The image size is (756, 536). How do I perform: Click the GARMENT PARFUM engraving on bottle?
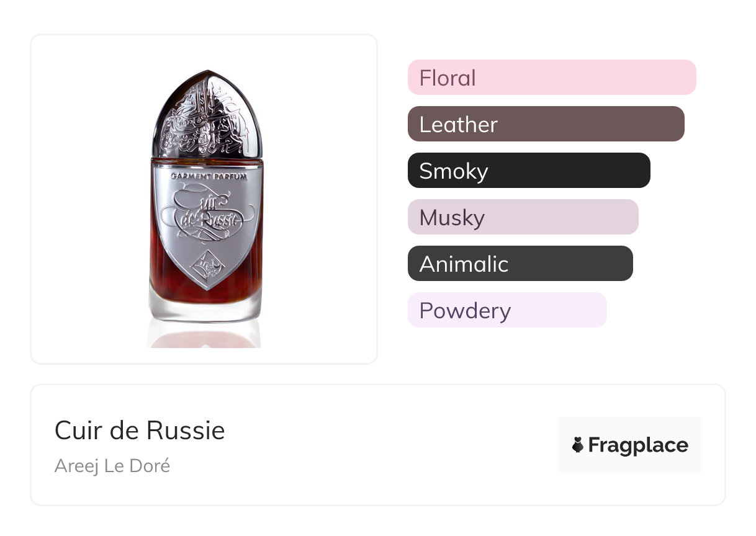[x=209, y=176]
